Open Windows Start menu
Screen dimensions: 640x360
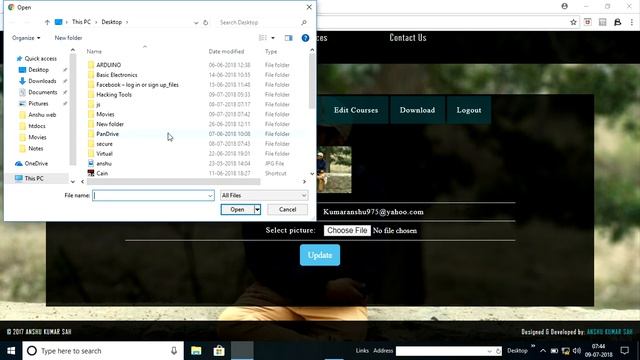point(11,351)
